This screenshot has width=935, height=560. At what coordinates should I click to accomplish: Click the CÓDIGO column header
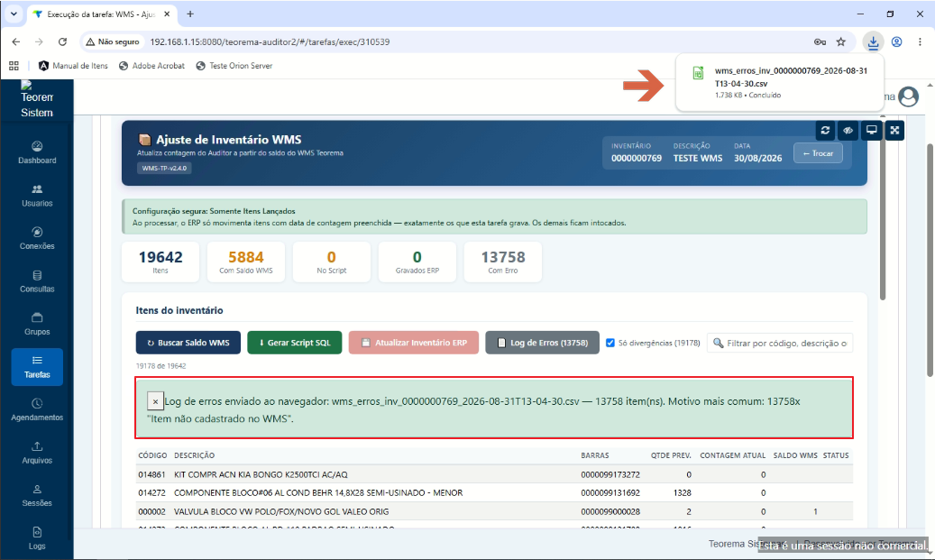152,455
